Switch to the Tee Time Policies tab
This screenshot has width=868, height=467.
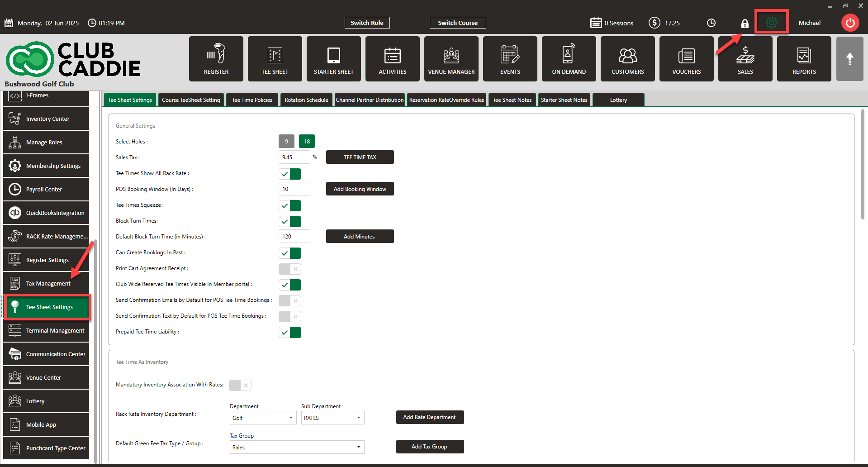(252, 100)
